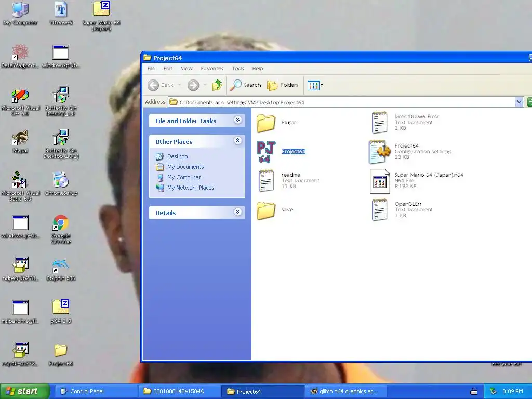Open the address bar dropdown arrow
532x399 pixels.
point(519,102)
